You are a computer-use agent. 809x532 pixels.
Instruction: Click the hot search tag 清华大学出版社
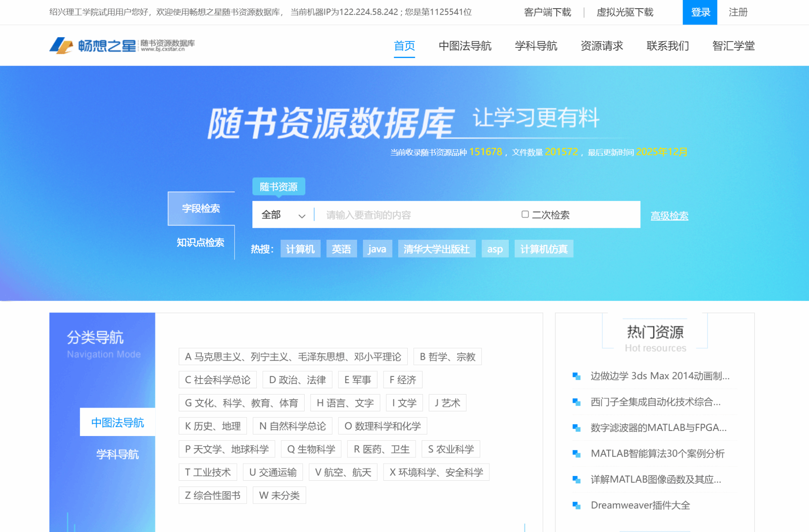coord(436,249)
